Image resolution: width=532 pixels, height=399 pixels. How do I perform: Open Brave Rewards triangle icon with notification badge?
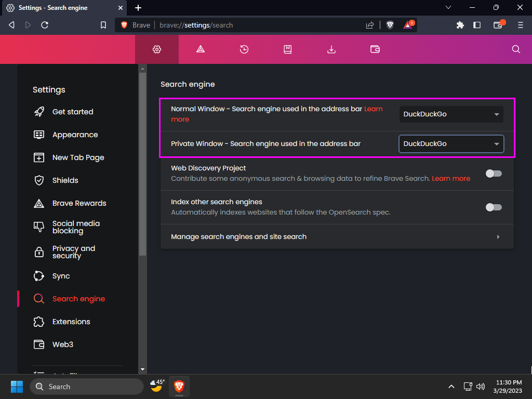[x=408, y=25]
